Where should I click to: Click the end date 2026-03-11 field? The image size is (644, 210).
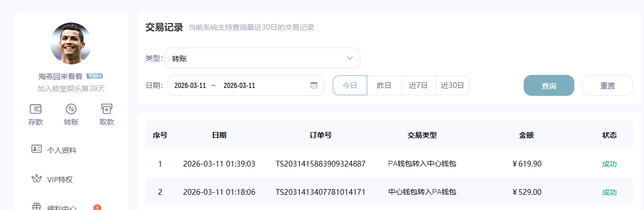(239, 85)
